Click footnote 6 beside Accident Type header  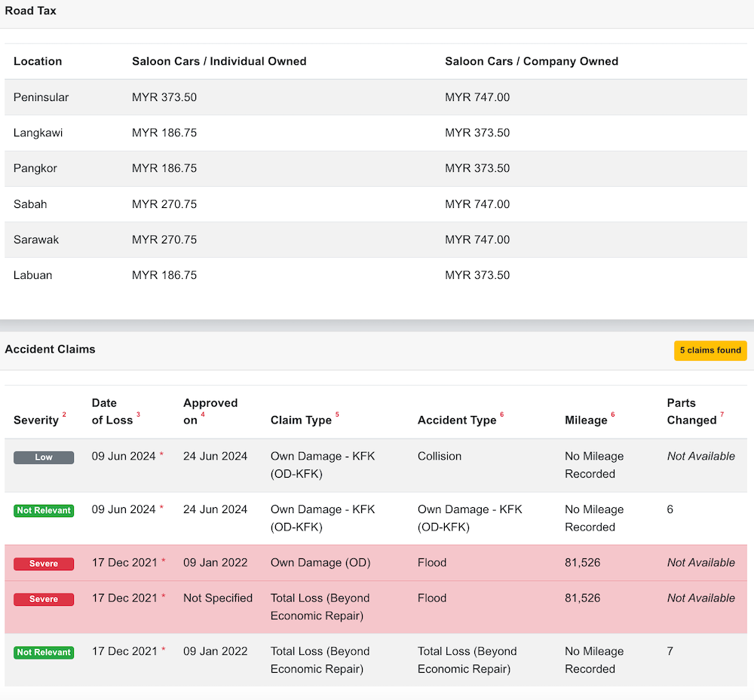[x=501, y=415]
